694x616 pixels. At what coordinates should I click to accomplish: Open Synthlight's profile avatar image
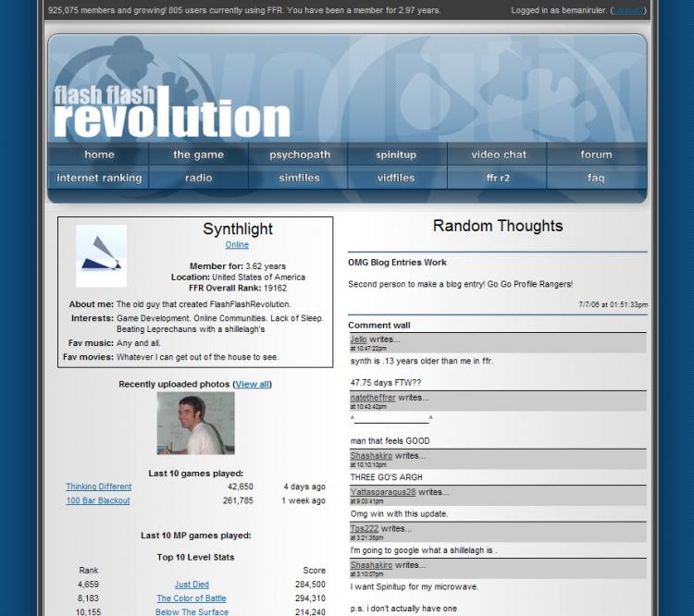(x=102, y=256)
